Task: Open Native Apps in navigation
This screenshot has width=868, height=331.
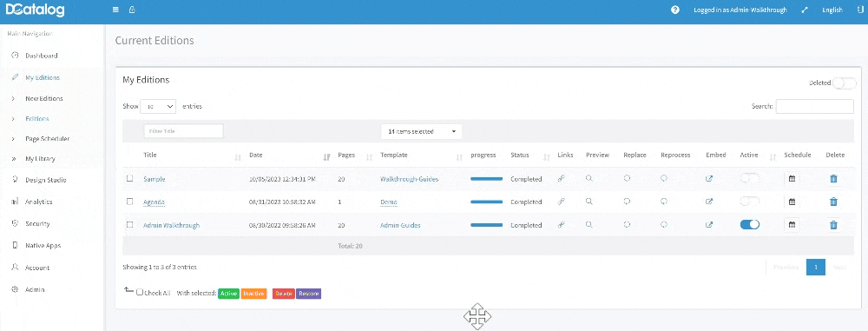Action: click(x=43, y=245)
